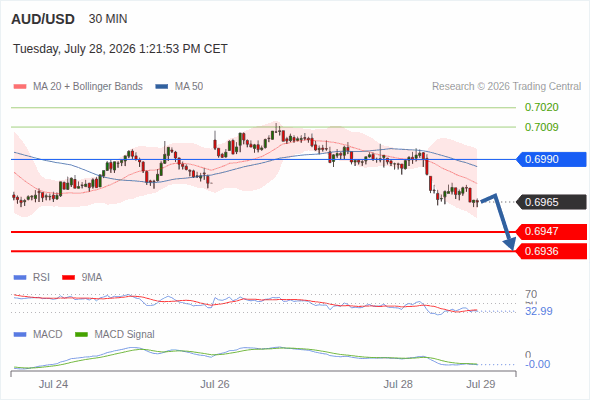Click the Trading Central research credit
590x400 pixels.
tap(506, 87)
